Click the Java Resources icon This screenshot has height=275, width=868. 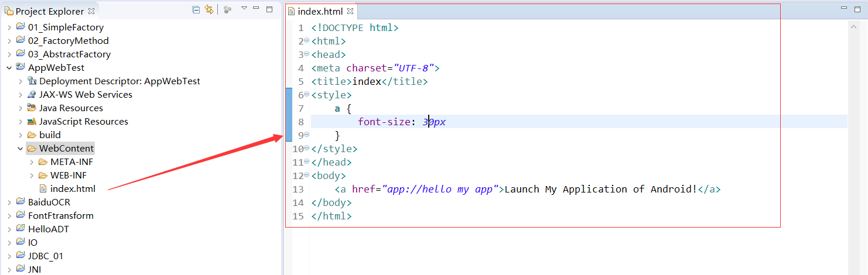tap(32, 108)
